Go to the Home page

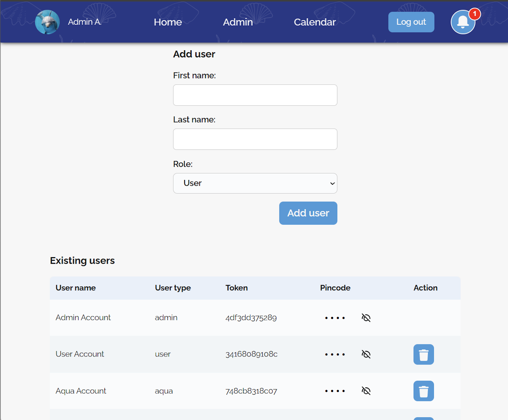coord(168,22)
